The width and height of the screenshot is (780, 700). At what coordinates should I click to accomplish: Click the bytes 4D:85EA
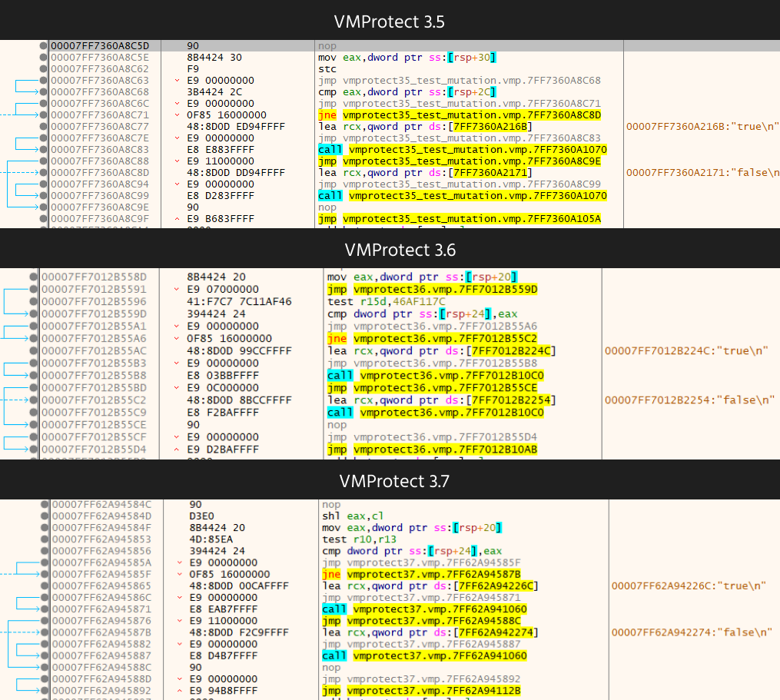coord(211,539)
